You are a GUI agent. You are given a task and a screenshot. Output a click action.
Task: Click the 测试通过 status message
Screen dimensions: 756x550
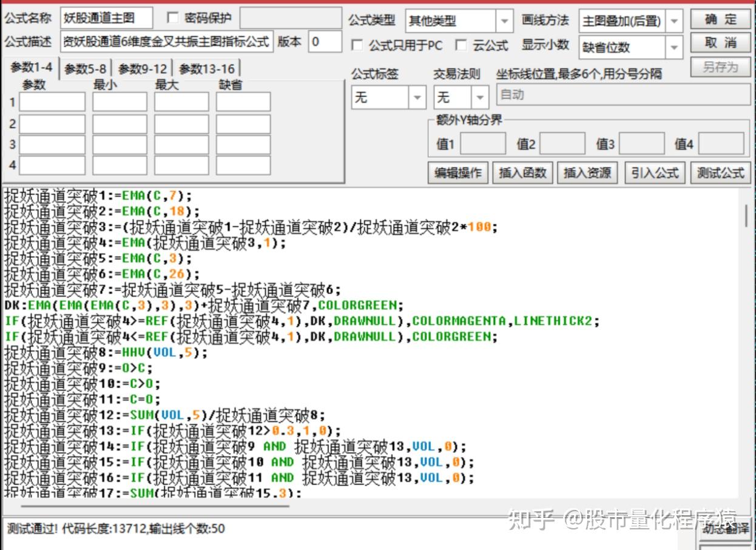(115, 529)
